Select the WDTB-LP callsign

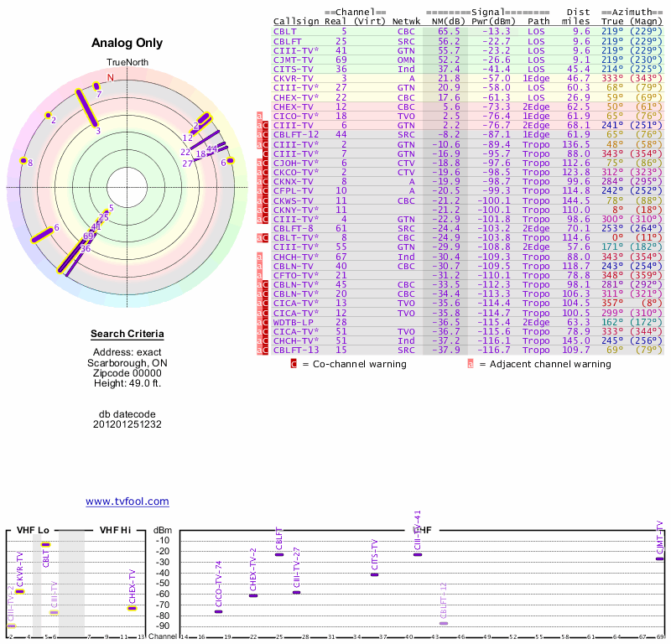293,322
